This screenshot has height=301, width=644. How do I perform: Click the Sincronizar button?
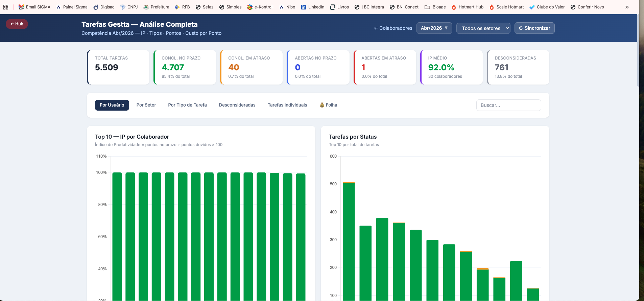click(534, 28)
